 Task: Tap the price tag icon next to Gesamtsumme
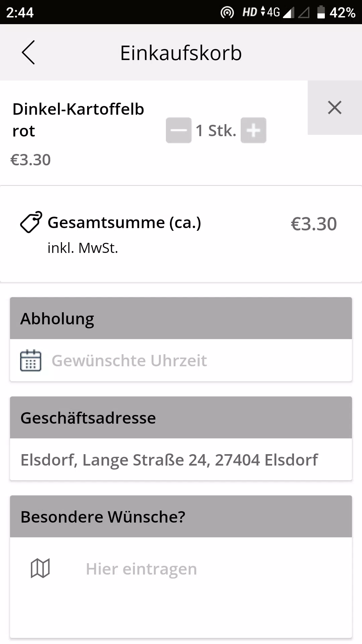[31, 222]
